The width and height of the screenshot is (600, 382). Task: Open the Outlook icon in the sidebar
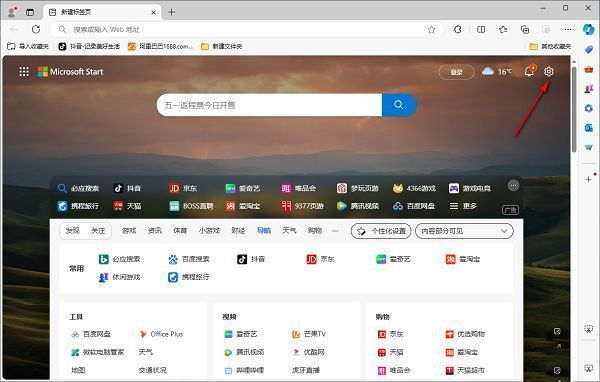(x=589, y=127)
